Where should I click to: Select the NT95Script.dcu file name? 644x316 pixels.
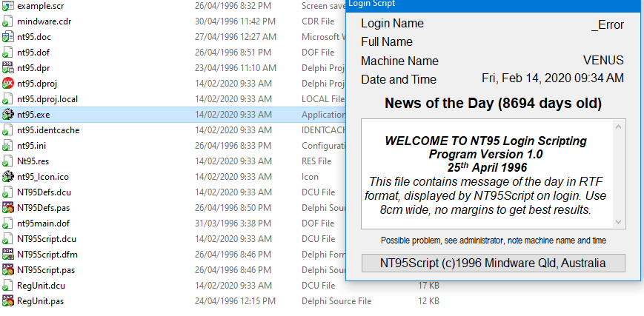[x=47, y=239]
